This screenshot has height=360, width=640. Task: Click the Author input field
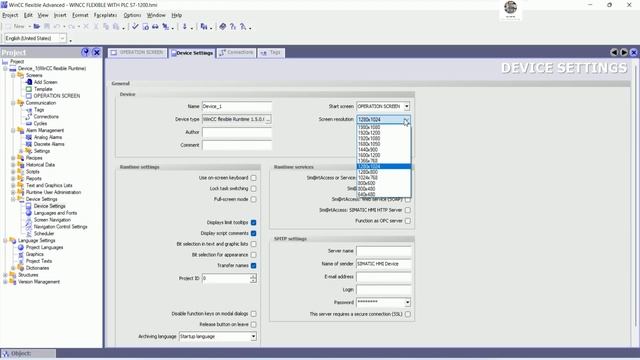[237, 132]
